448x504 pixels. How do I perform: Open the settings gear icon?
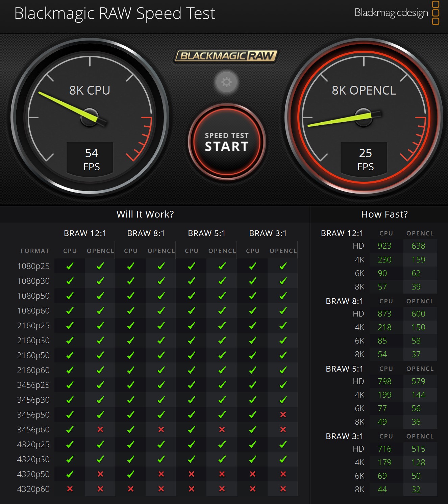pos(226,82)
